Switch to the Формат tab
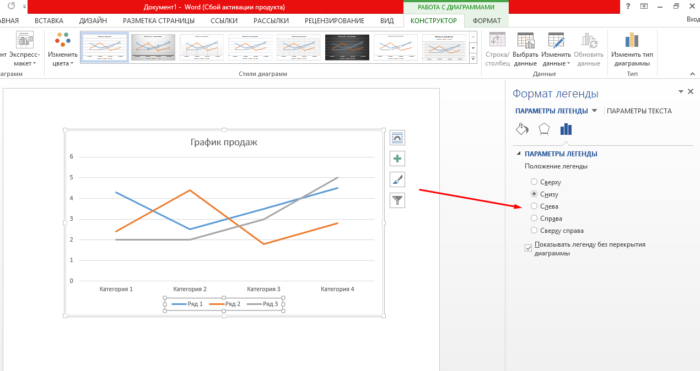Screen dimensions: 700x371 click(487, 21)
